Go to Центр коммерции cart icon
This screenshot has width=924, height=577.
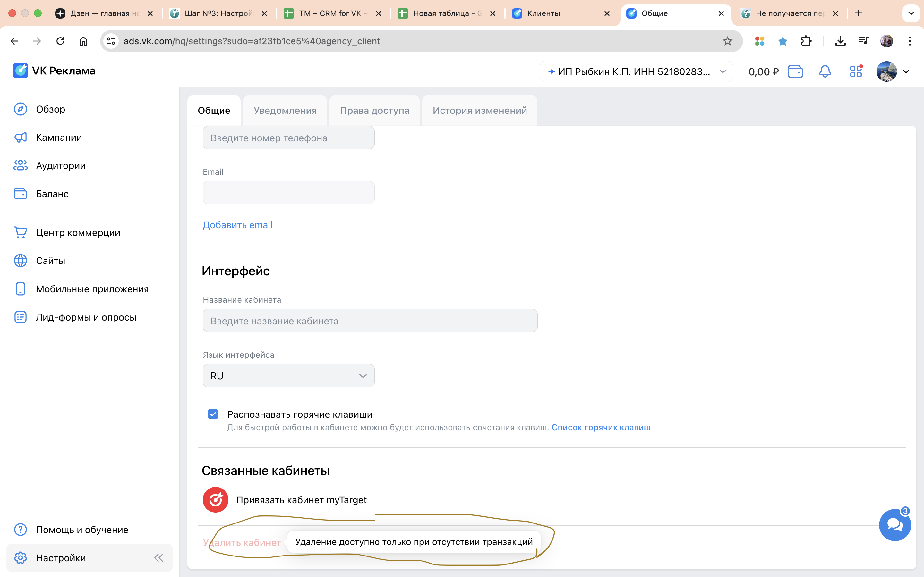(20, 232)
